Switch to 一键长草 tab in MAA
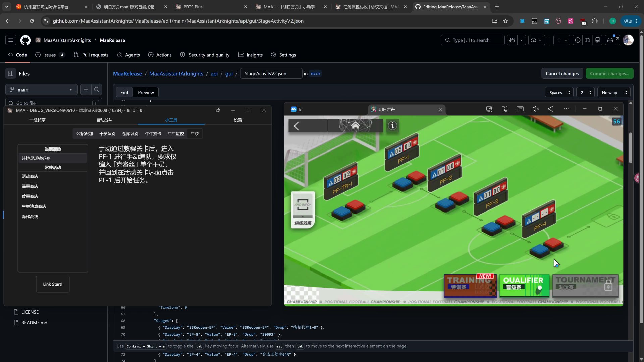Viewport: 644px width, 362px height. 37,120
